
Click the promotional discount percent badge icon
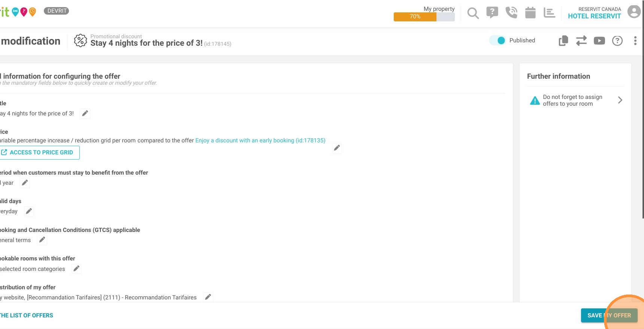[81, 40]
